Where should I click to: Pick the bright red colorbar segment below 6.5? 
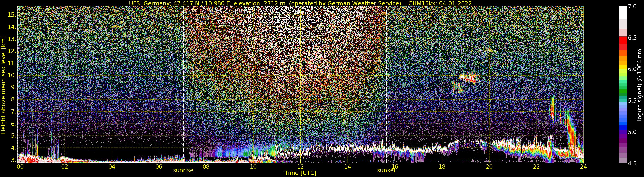coord(623,40)
